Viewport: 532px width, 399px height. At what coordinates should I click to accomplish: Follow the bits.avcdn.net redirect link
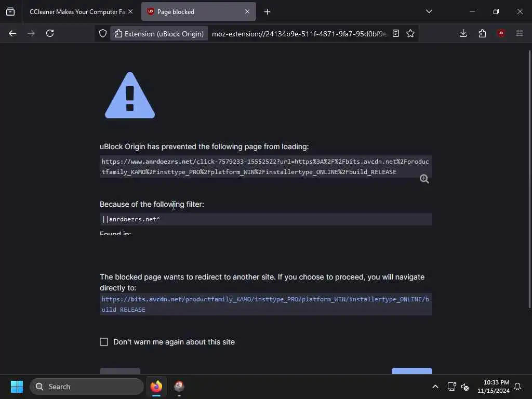[265, 304]
